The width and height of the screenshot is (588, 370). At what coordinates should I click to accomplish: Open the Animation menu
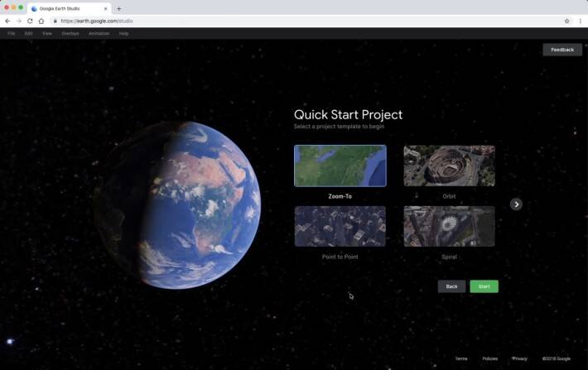(x=99, y=33)
